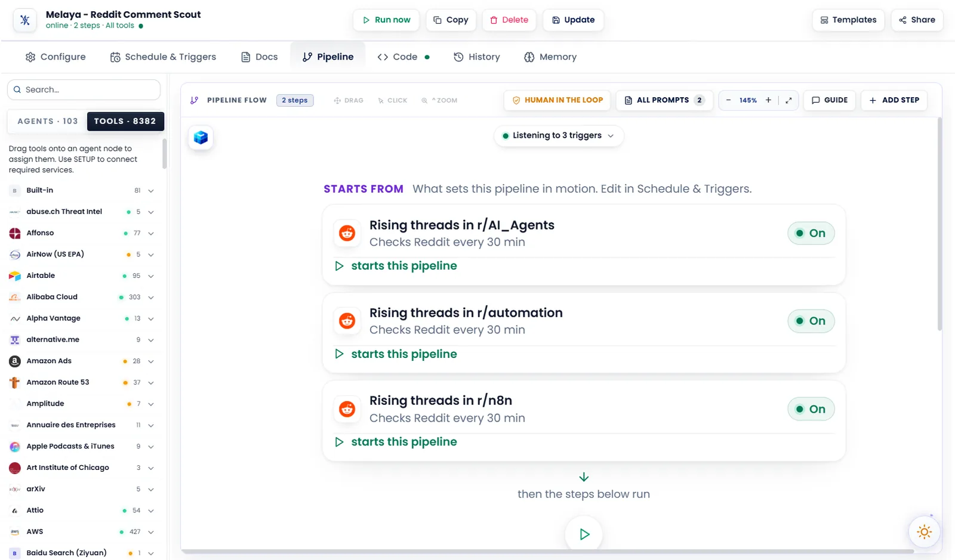Screen dimensions: 955x560
Task: Click the Attio tool icon
Action: (15, 511)
